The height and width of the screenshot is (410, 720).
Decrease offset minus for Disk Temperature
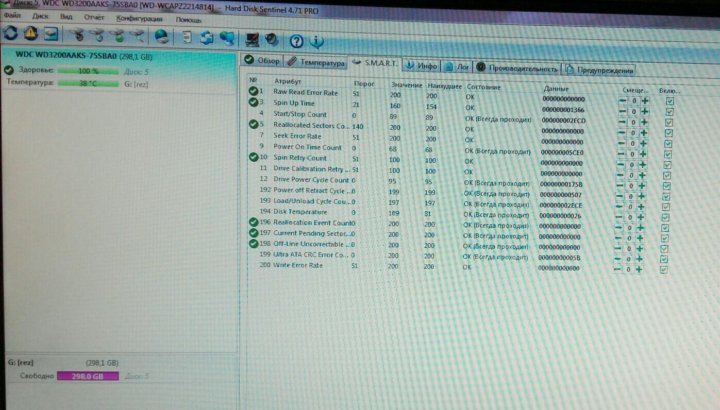click(x=619, y=217)
